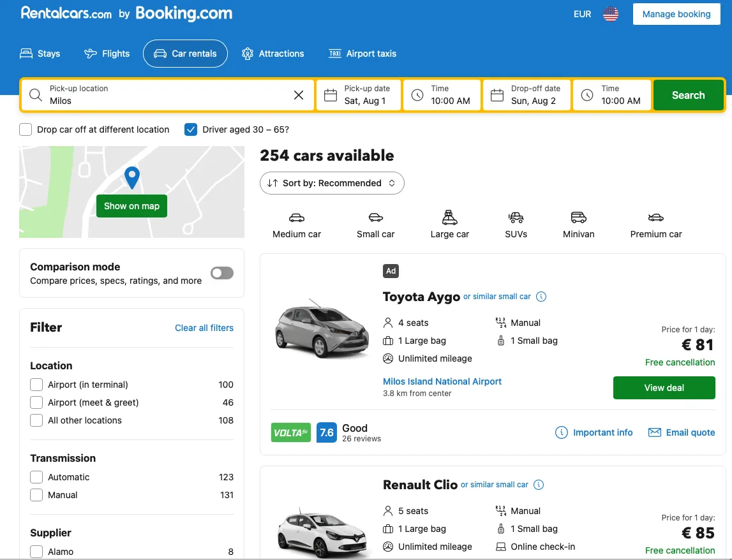Image resolution: width=732 pixels, height=560 pixels.
Task: Change language via the US flag icon
Action: tap(611, 14)
